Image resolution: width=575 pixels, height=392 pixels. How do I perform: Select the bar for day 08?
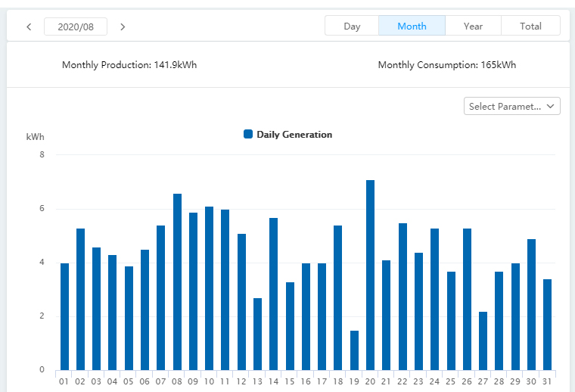[177, 282]
